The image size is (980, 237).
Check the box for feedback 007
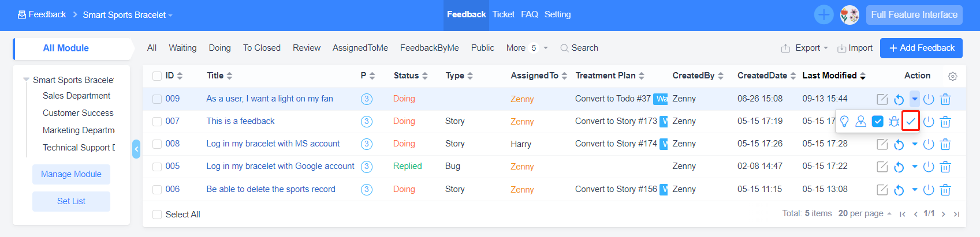(x=157, y=122)
